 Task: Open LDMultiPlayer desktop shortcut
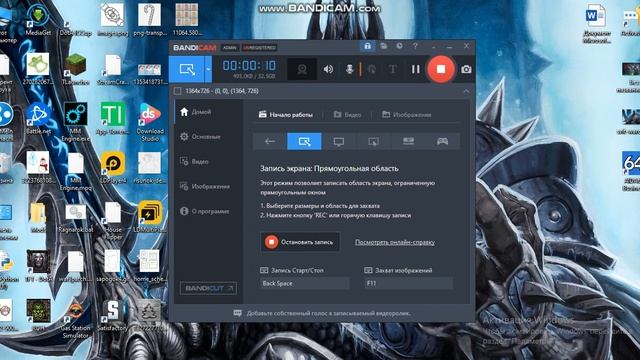tap(149, 217)
